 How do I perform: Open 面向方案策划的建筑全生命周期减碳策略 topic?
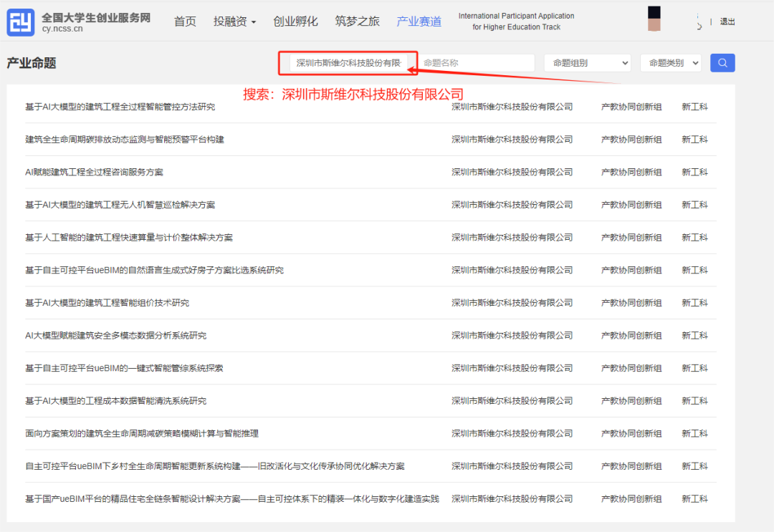tap(142, 433)
